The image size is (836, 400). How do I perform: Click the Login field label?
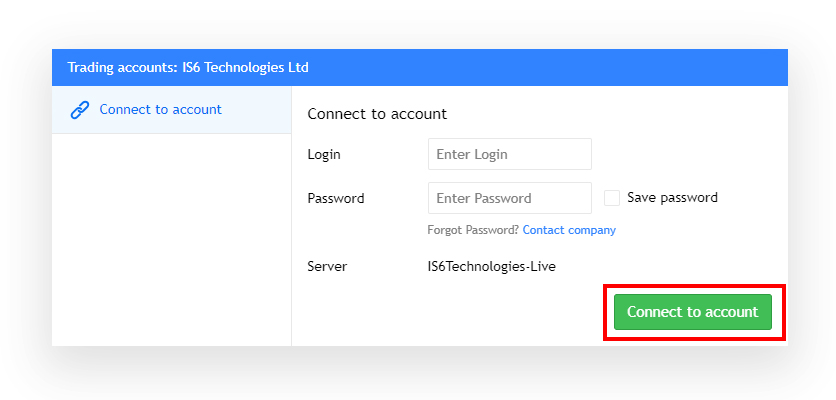(x=324, y=155)
